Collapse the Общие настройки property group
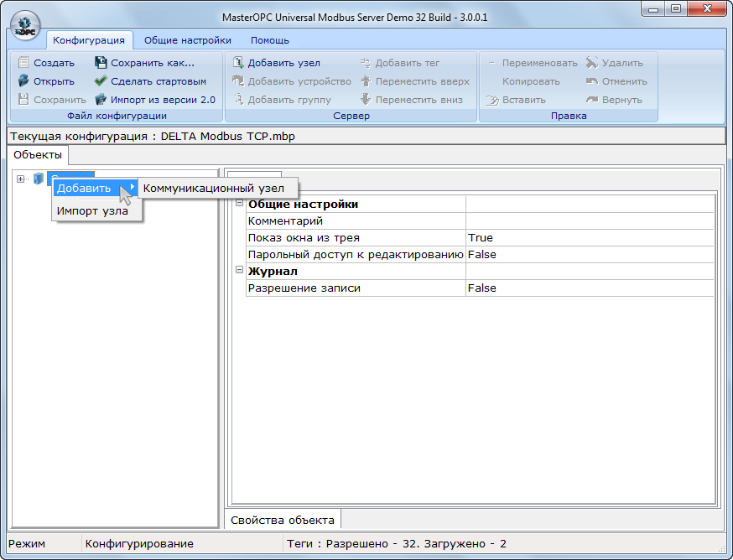Screen dimensions: 733x560 (239, 204)
